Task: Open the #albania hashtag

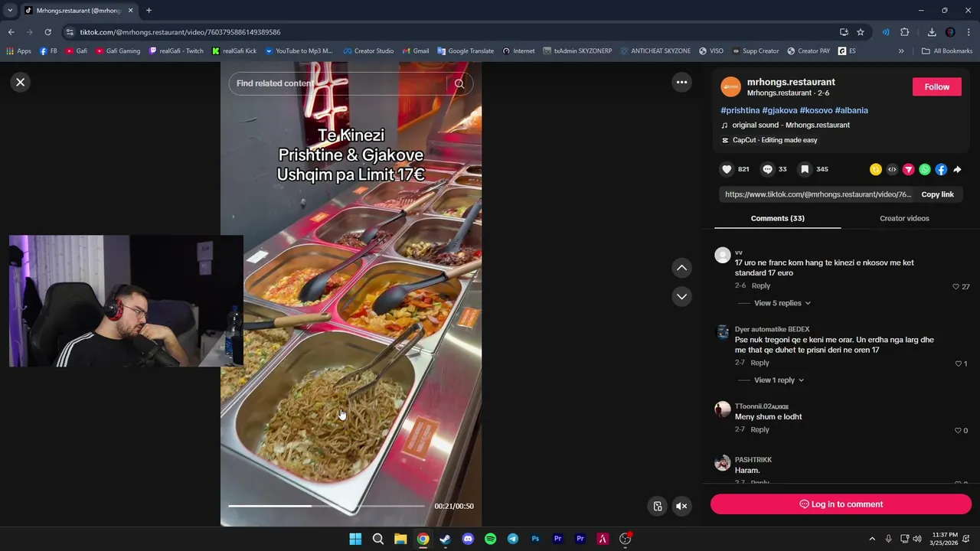Action: click(851, 110)
